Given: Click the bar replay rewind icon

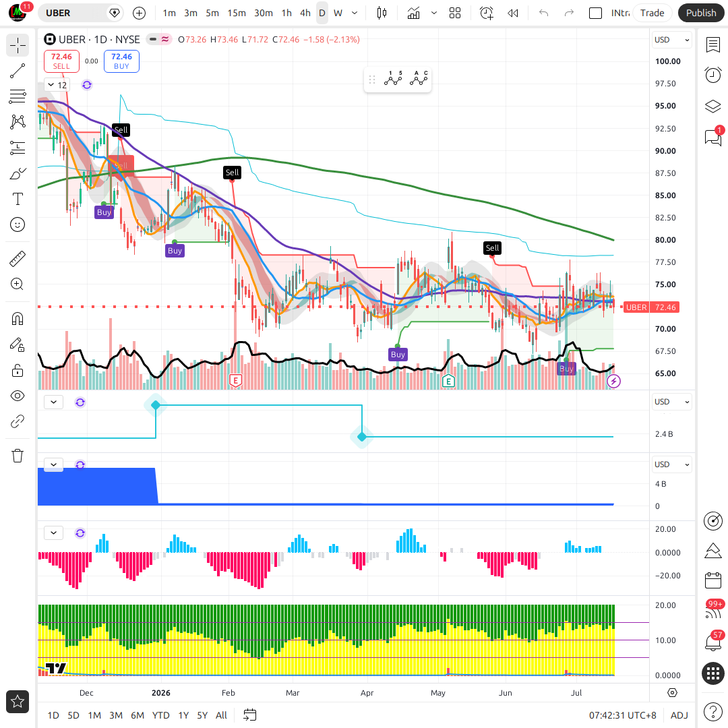Looking at the screenshot, I should [x=512, y=13].
